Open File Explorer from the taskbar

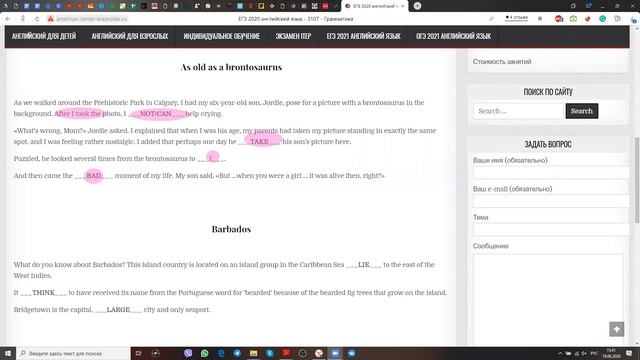click(x=253, y=353)
